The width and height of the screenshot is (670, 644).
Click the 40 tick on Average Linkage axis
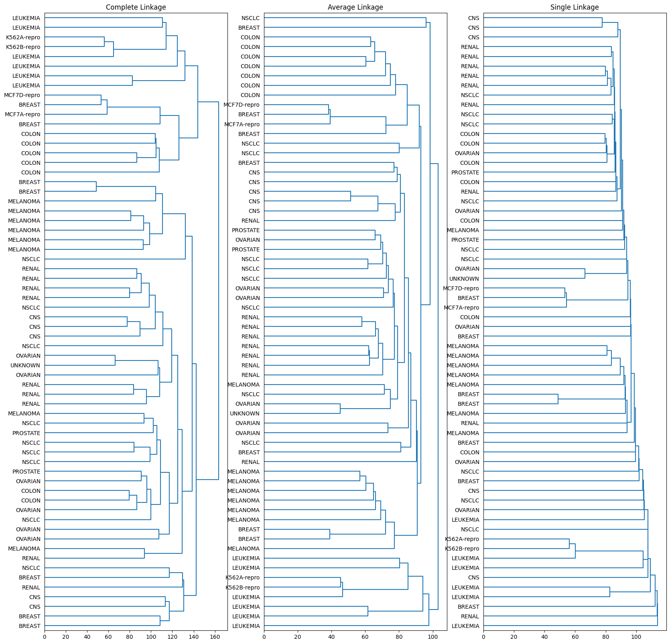(331, 636)
